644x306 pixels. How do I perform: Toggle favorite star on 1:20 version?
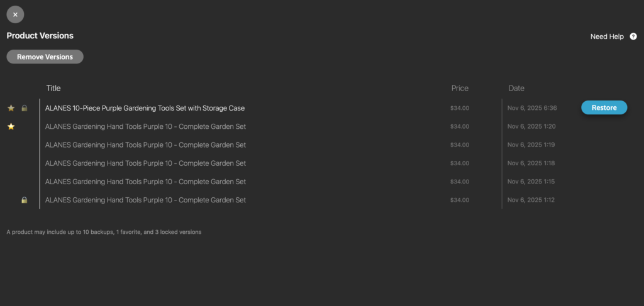click(x=11, y=126)
